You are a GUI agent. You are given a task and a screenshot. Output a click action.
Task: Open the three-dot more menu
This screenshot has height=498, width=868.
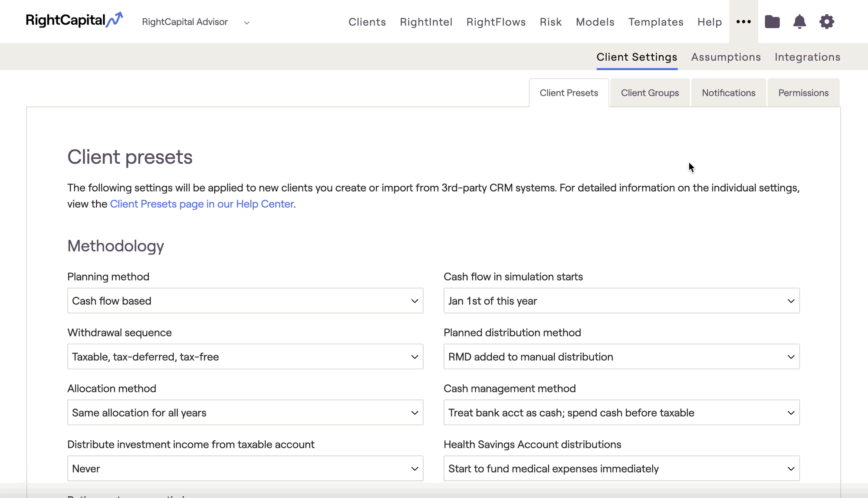pos(743,22)
